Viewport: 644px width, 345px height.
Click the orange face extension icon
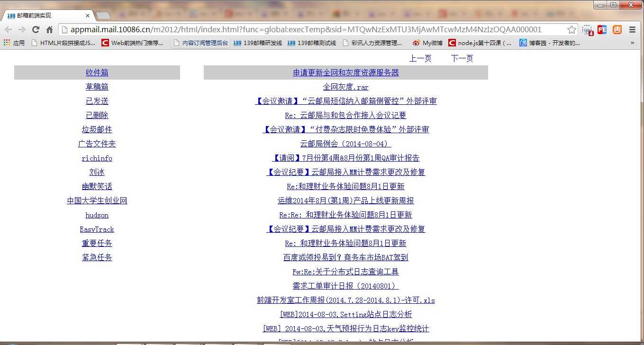click(x=617, y=29)
